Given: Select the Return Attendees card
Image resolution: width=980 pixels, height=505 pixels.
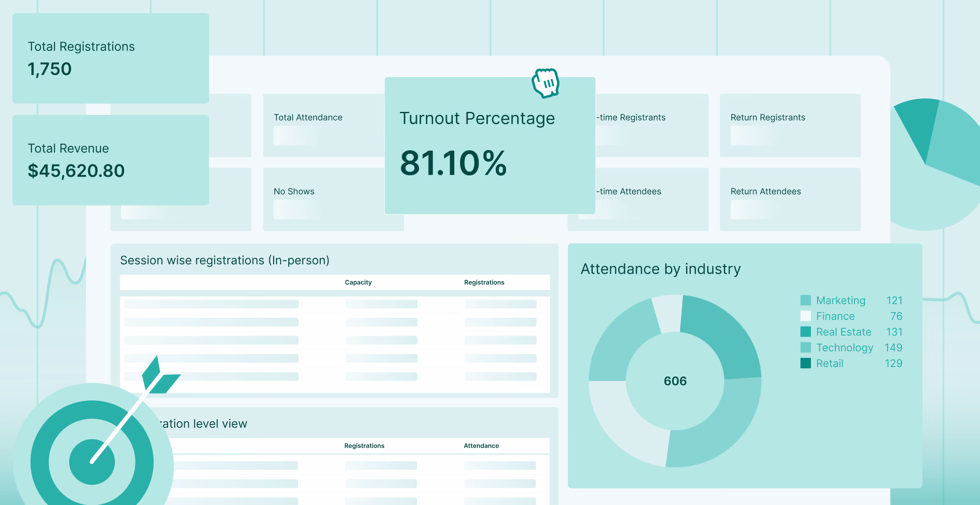Looking at the screenshot, I should (790, 199).
